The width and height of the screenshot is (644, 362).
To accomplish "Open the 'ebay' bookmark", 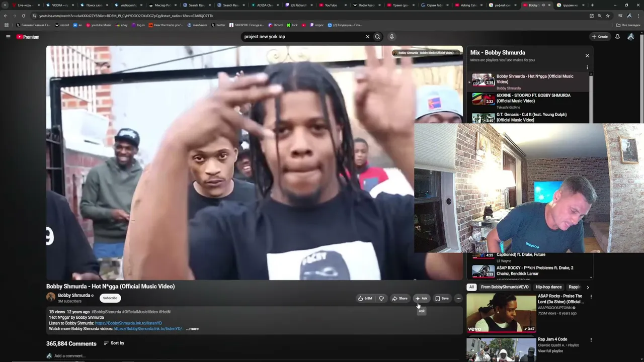I will [121, 25].
